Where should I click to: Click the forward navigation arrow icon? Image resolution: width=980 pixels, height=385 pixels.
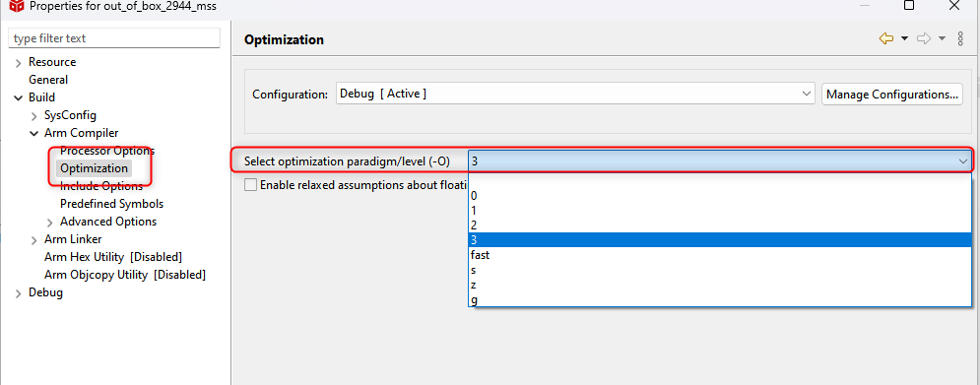(924, 38)
